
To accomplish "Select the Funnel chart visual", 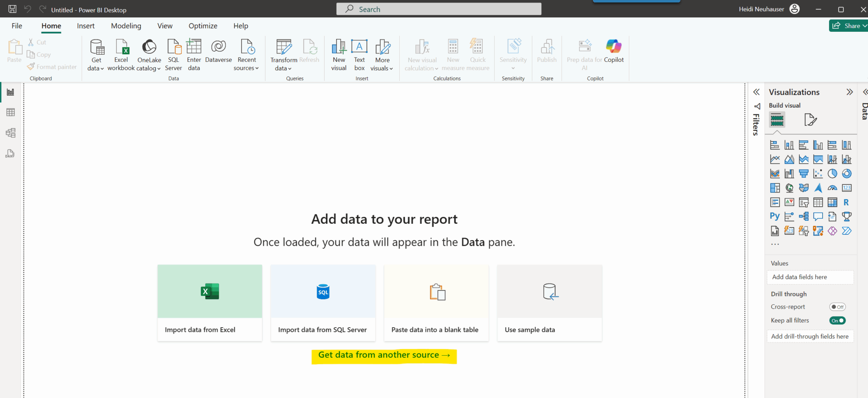I will pyautogui.click(x=804, y=173).
